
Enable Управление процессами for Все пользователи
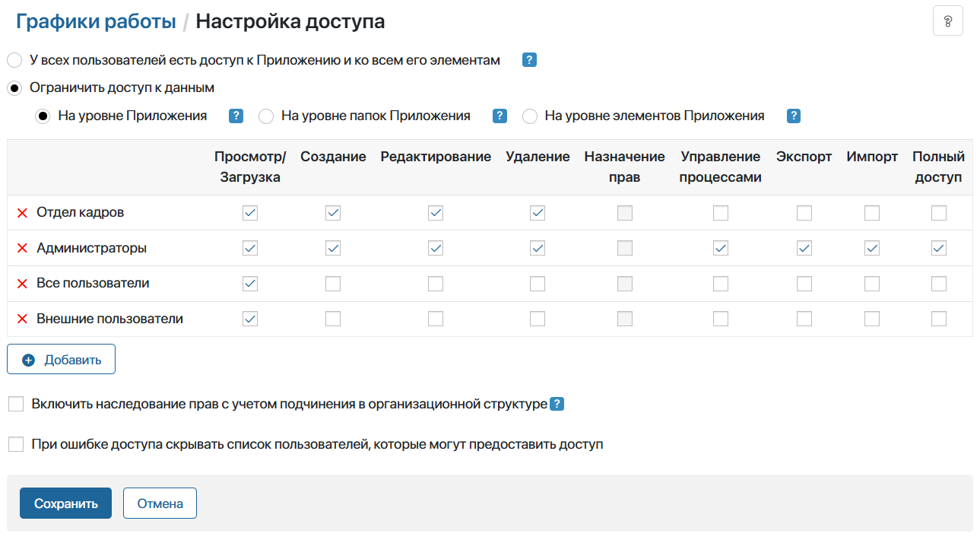[x=721, y=284]
